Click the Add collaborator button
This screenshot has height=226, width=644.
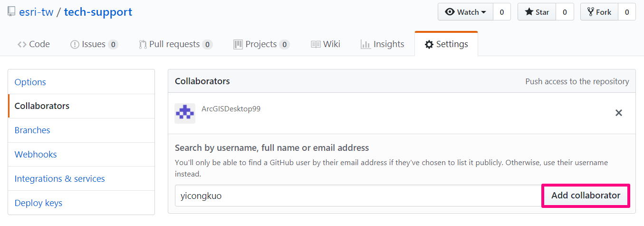[586, 196]
